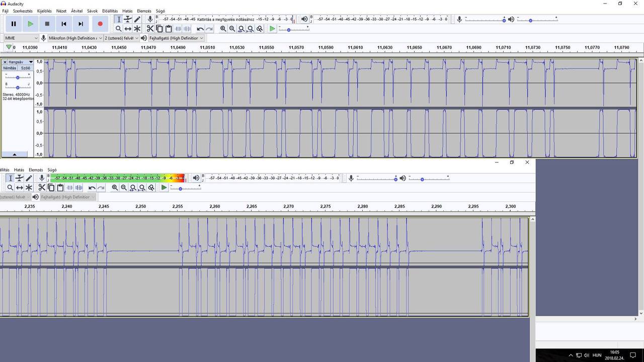Paste from clipboard in top window toolbar

[169, 29]
